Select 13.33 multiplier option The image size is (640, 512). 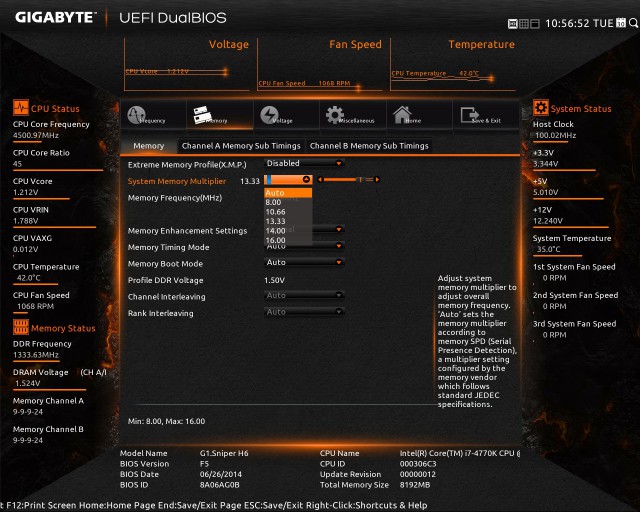(288, 221)
